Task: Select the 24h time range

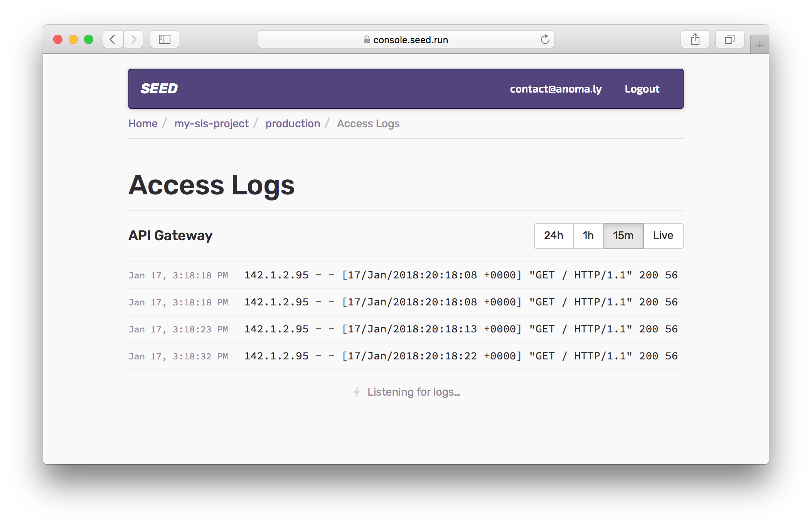Action: 553,235
